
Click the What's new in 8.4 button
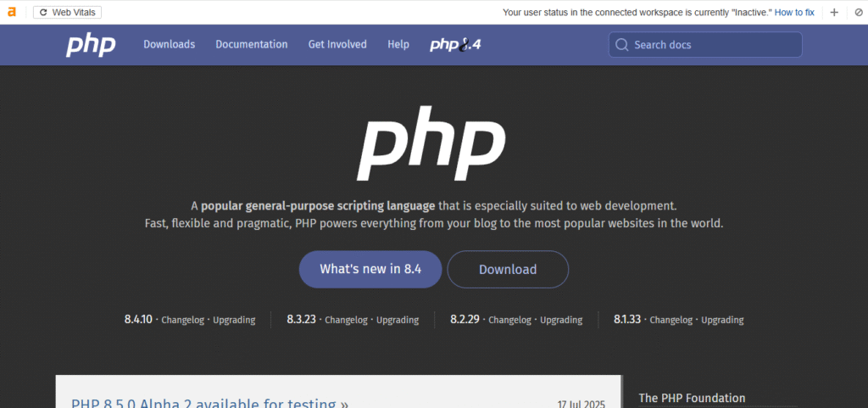pos(370,269)
